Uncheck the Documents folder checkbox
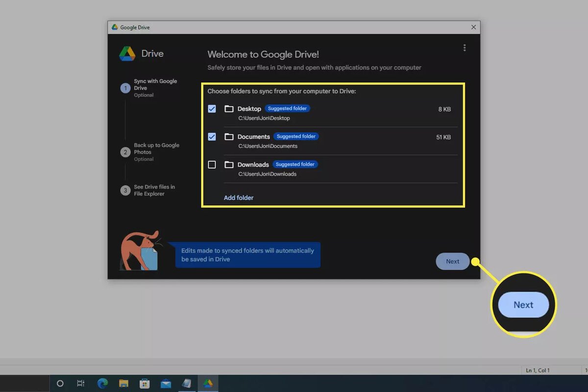The height and width of the screenshot is (392, 588). (x=212, y=137)
